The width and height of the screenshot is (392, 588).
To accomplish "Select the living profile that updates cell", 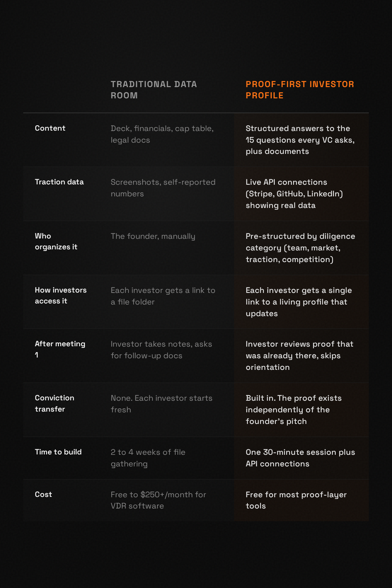I will [x=298, y=302].
